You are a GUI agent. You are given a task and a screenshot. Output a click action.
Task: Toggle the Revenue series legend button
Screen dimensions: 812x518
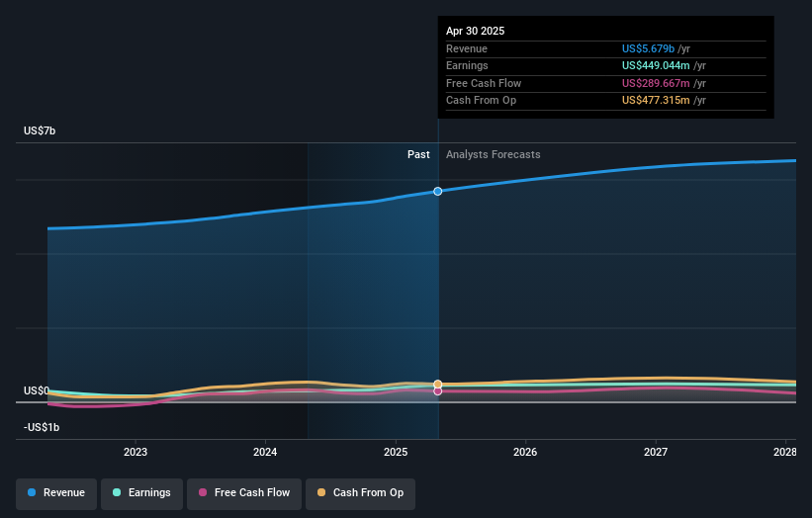[56, 492]
